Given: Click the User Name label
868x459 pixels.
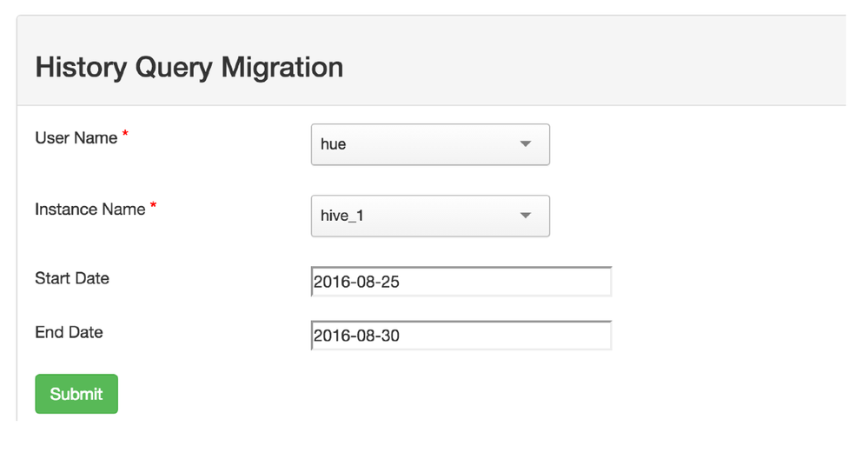Looking at the screenshot, I should pos(76,138).
